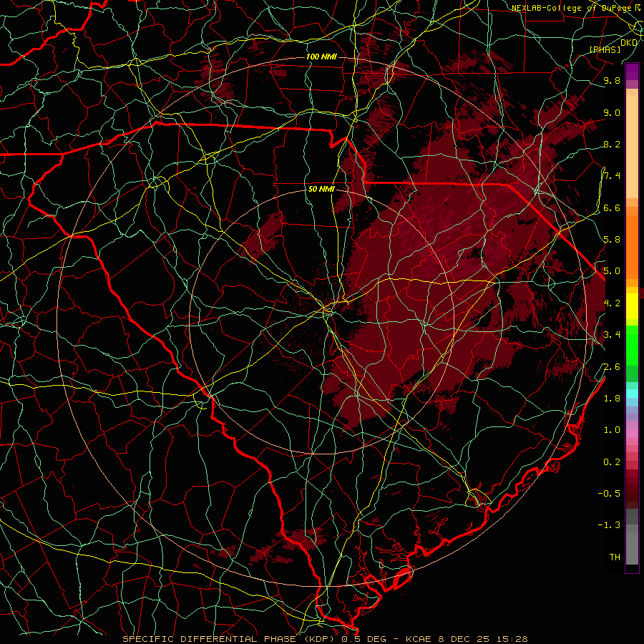Click the "6.6" legend value

click(x=612, y=208)
